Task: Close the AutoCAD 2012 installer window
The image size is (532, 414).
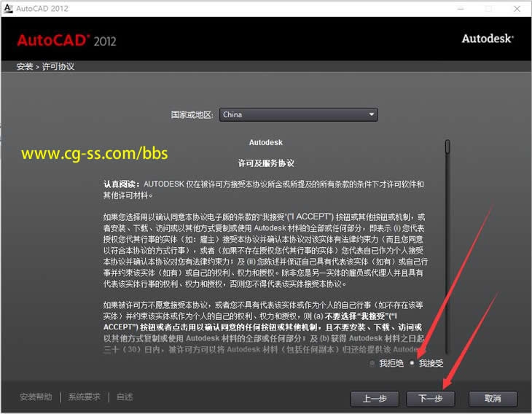Action: [517, 9]
